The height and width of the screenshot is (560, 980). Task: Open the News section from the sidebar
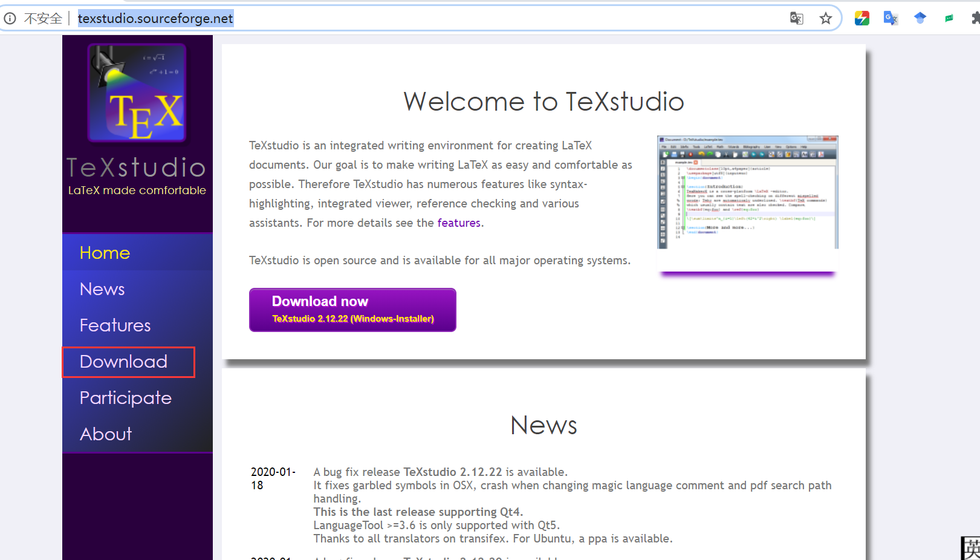click(x=102, y=289)
